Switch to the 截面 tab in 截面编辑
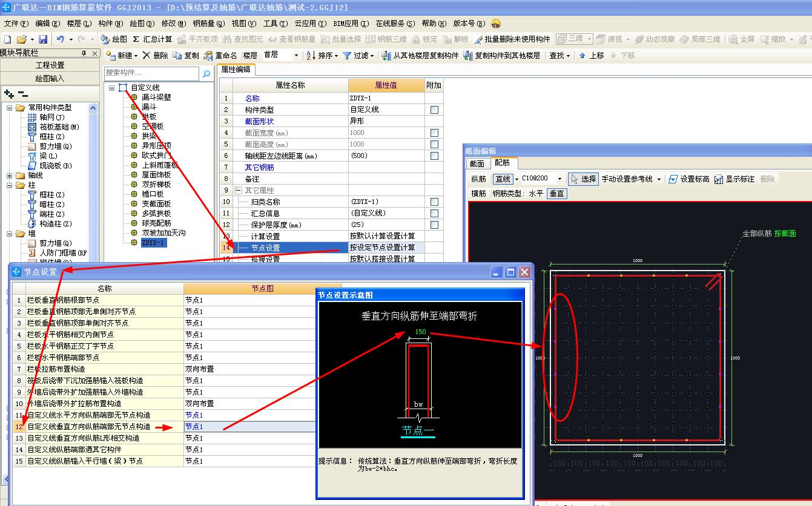Screen dimensions: 812x506 pos(477,163)
